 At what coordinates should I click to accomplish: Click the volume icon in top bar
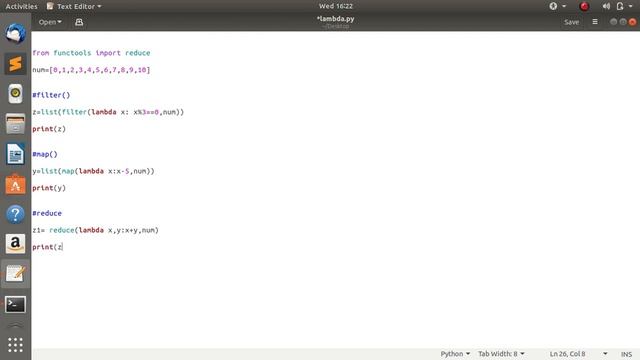606,6
